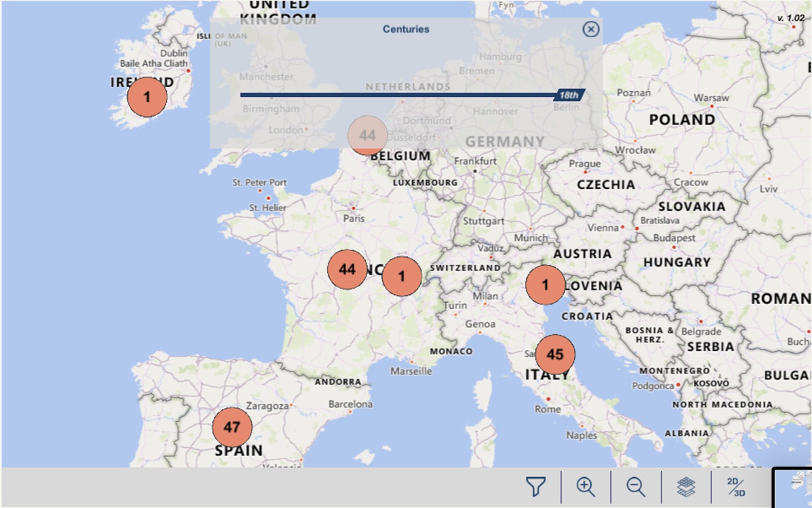Screen dimensions: 812x508
Task: Click the Prague city label
Action: (585, 164)
